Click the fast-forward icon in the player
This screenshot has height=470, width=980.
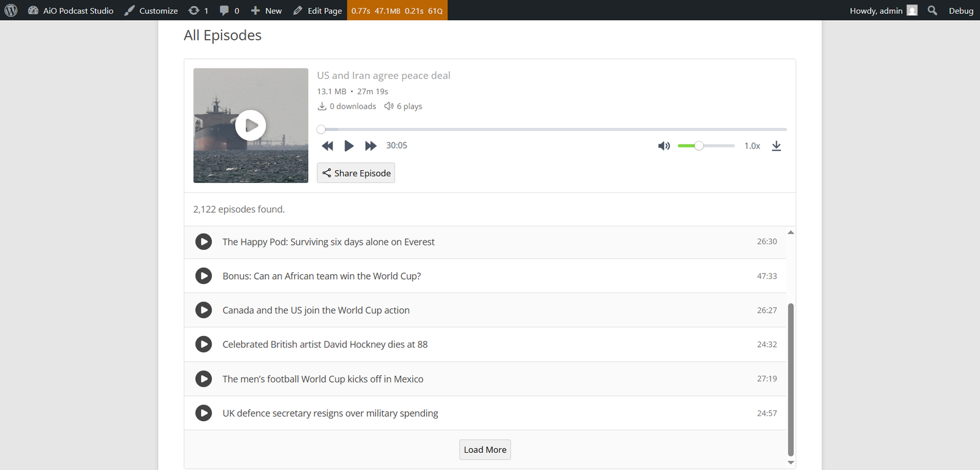pos(371,146)
